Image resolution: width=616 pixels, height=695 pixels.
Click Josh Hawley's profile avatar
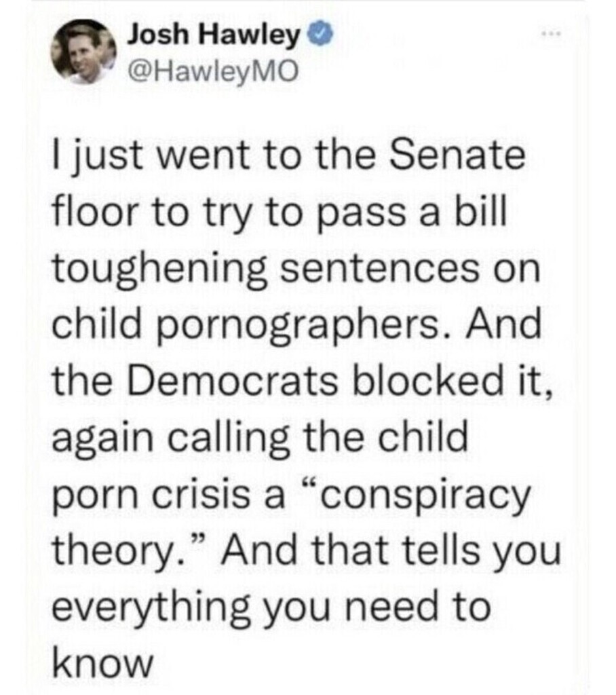pos(85,52)
